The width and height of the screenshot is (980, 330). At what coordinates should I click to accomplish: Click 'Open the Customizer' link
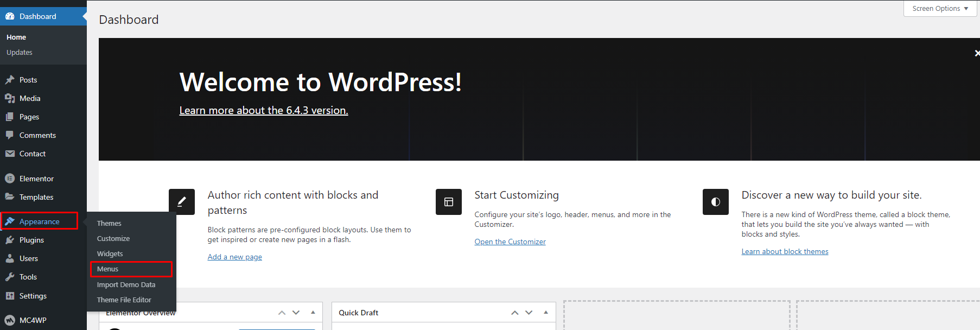510,242
